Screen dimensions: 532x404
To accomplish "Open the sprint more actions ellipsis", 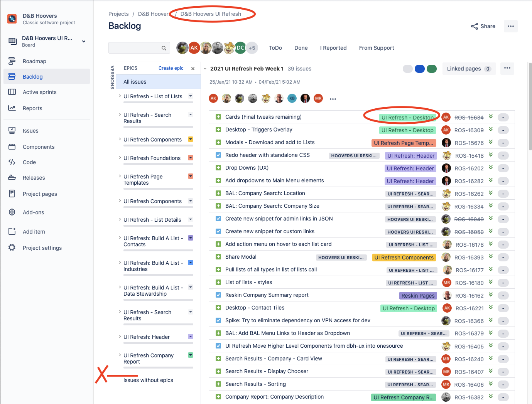I will click(x=507, y=68).
